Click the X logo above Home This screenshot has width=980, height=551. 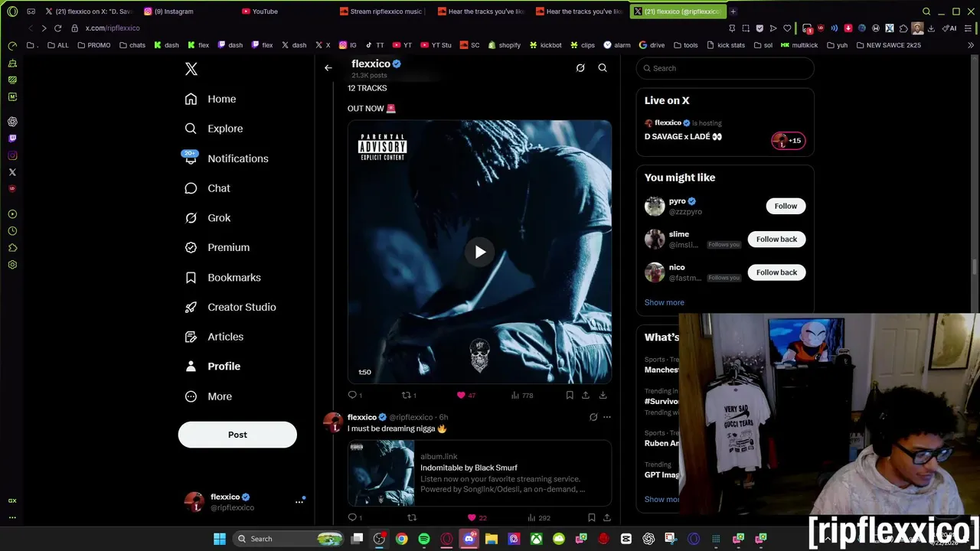[x=191, y=69]
